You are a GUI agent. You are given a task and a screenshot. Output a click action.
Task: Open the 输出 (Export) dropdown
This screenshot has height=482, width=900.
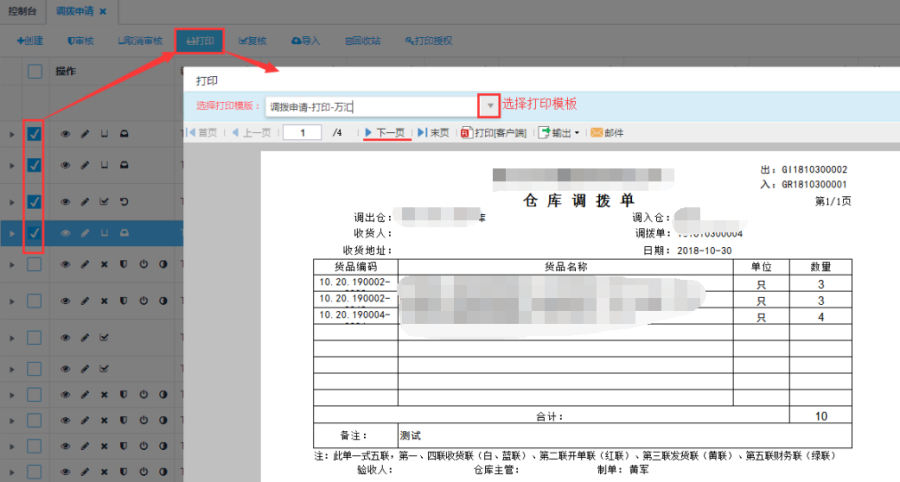tap(559, 132)
